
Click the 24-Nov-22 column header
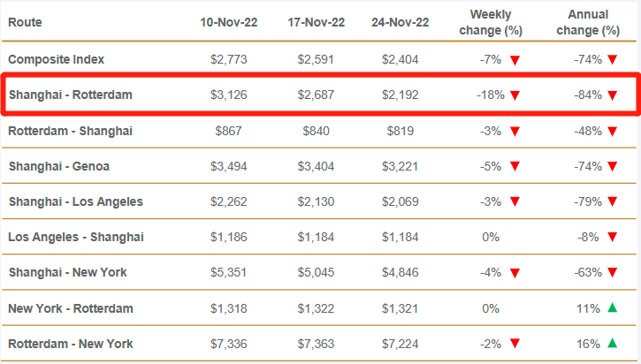[x=400, y=22]
